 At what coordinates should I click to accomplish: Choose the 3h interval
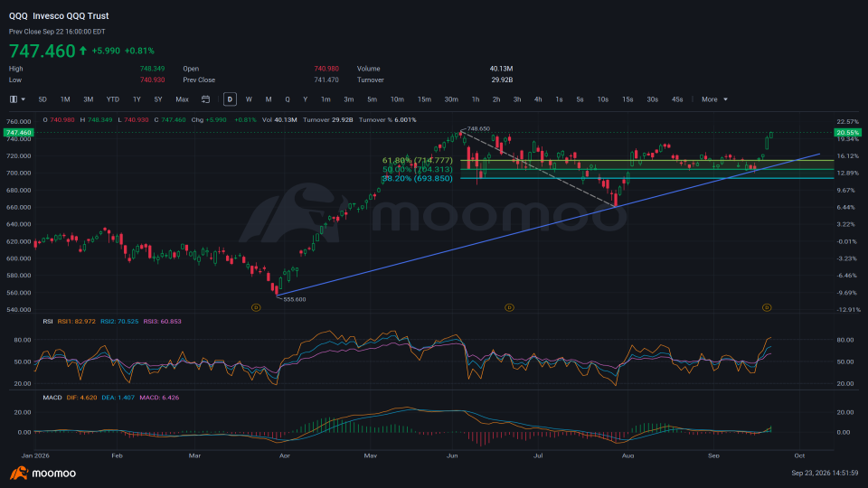coord(517,99)
